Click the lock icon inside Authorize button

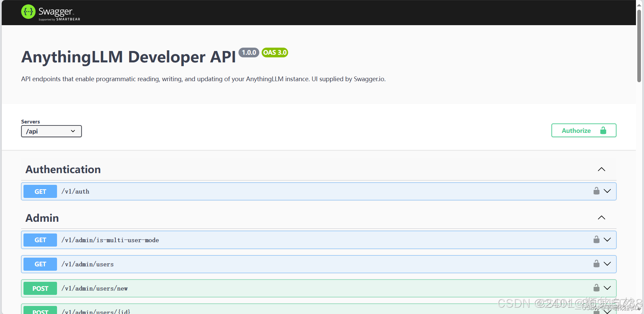click(603, 130)
